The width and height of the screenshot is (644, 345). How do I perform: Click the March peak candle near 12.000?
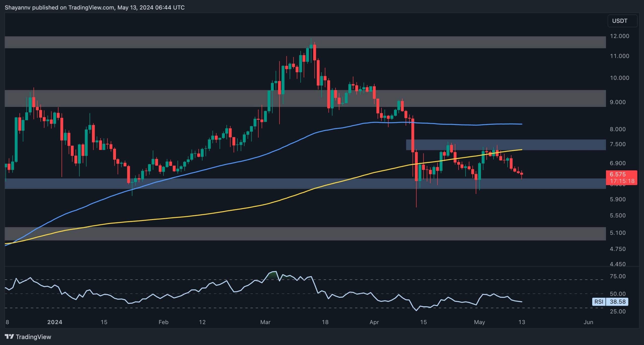point(311,47)
